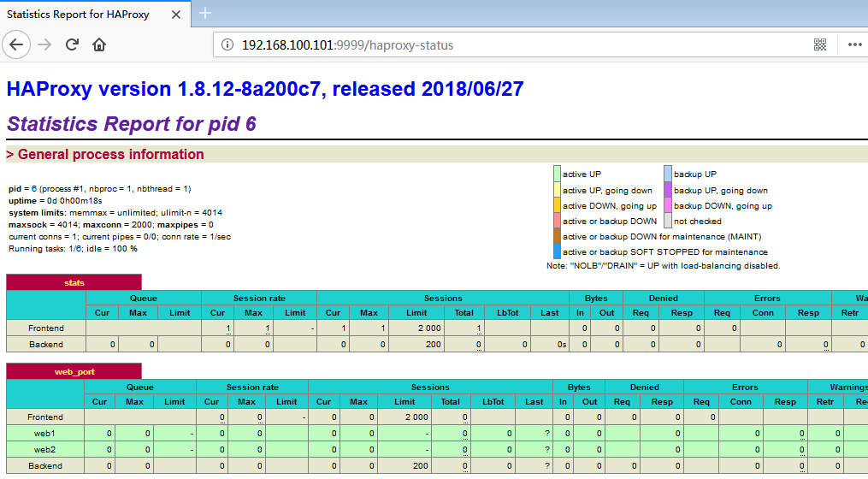
Task: Click the Queue header in stats table
Action: (x=144, y=298)
